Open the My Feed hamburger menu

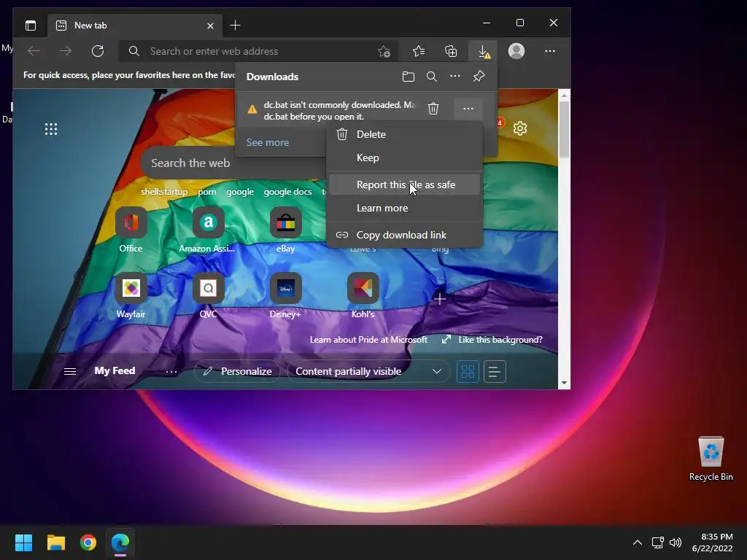70,371
